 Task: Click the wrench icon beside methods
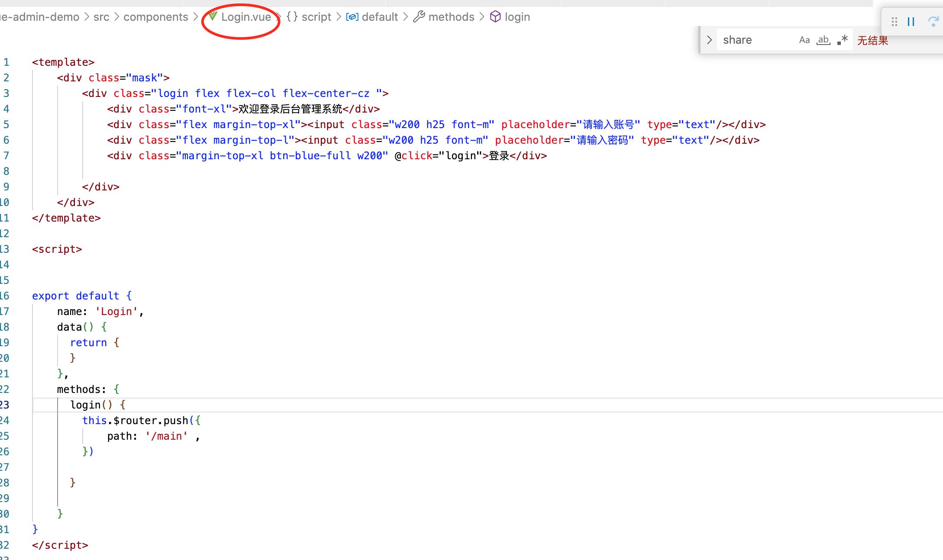tap(419, 16)
